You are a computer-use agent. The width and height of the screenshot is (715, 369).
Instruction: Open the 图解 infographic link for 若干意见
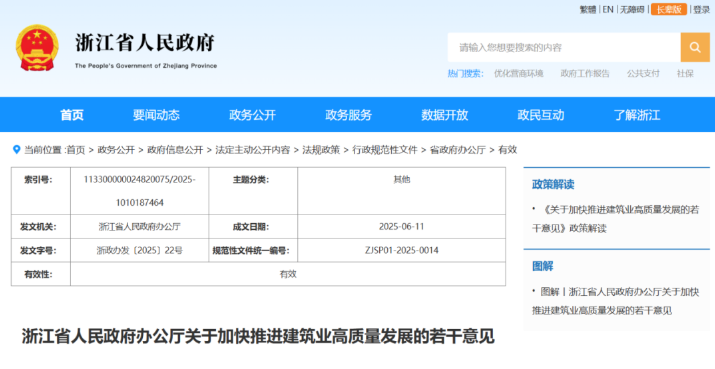pyautogui.click(x=616, y=301)
